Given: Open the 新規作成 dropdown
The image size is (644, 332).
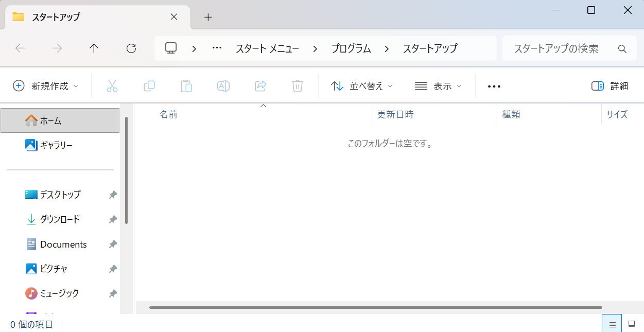Looking at the screenshot, I should (46, 86).
